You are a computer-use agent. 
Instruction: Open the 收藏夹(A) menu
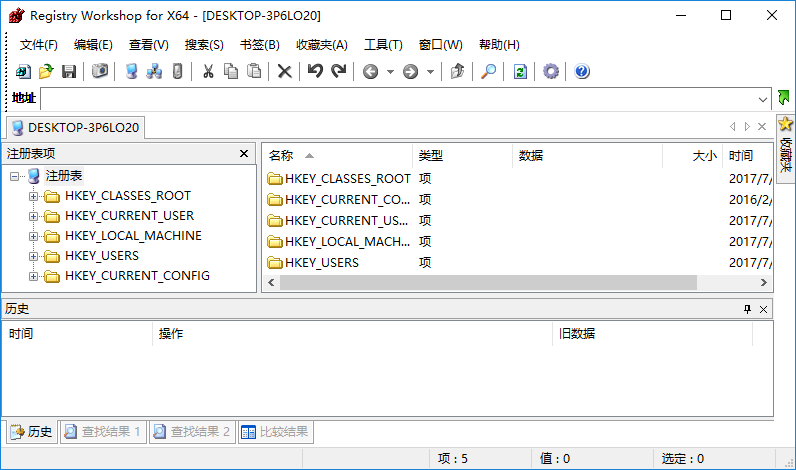tap(322, 45)
